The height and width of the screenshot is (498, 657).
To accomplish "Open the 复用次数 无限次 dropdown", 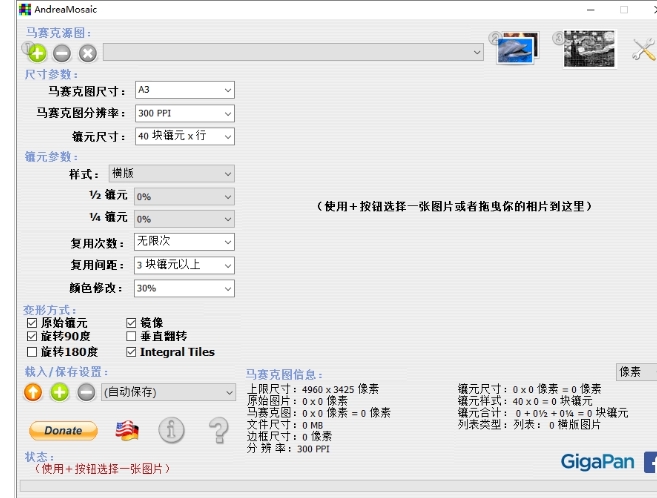I will [184, 242].
